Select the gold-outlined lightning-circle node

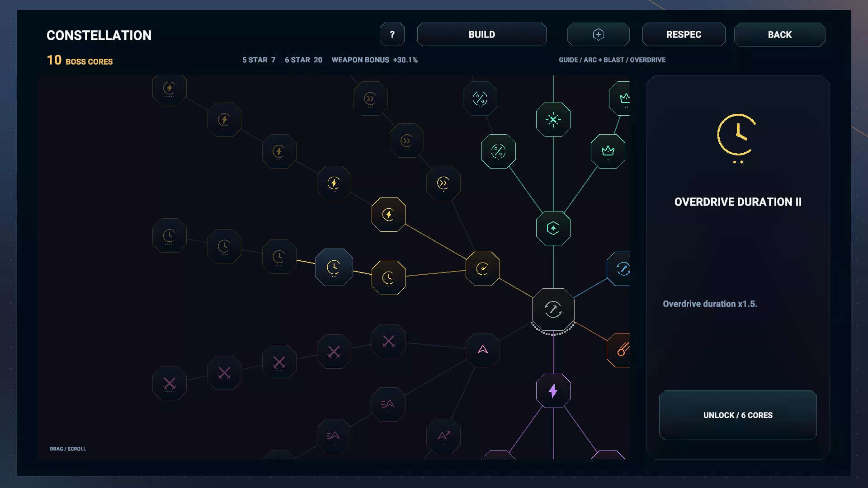pyautogui.click(x=388, y=215)
